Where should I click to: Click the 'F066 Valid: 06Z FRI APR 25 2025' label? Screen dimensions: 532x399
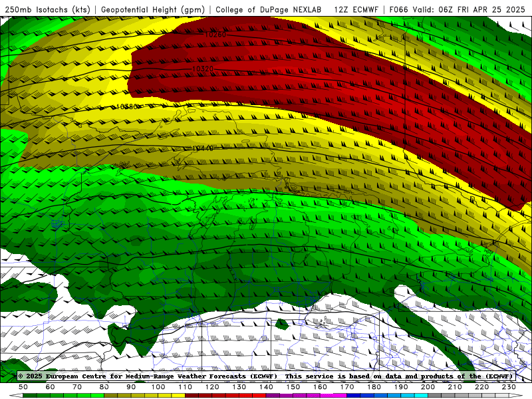(457, 9)
